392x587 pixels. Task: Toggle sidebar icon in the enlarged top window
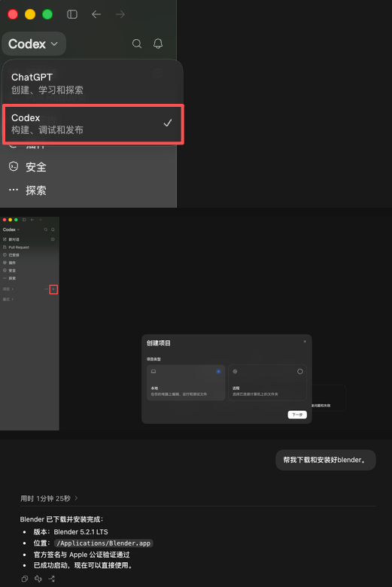(72, 14)
